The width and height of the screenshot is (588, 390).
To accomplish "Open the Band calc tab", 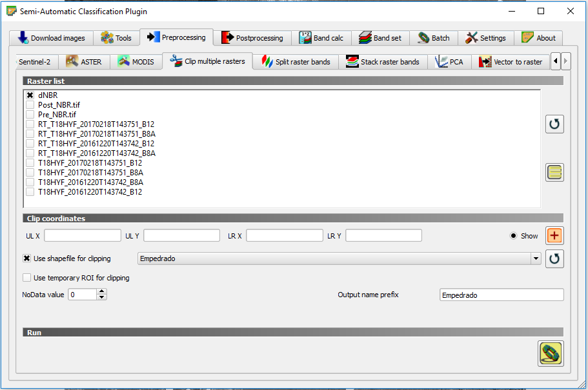I will (x=321, y=38).
